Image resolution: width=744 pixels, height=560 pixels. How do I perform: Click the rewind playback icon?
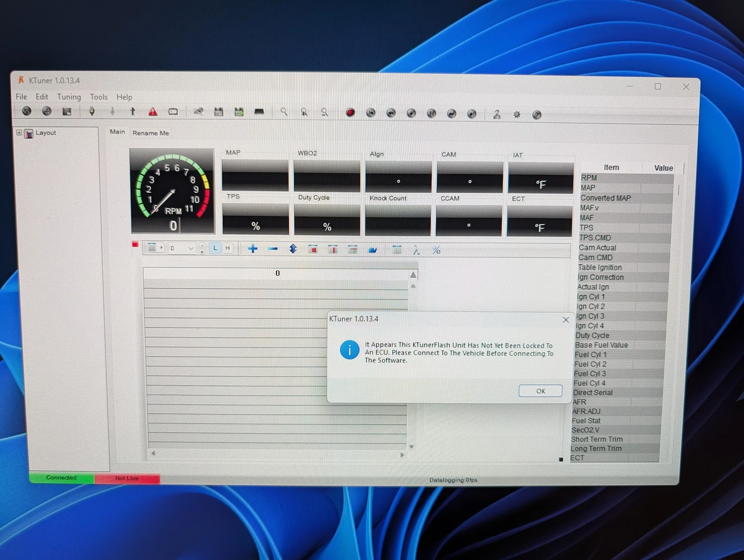point(391,113)
